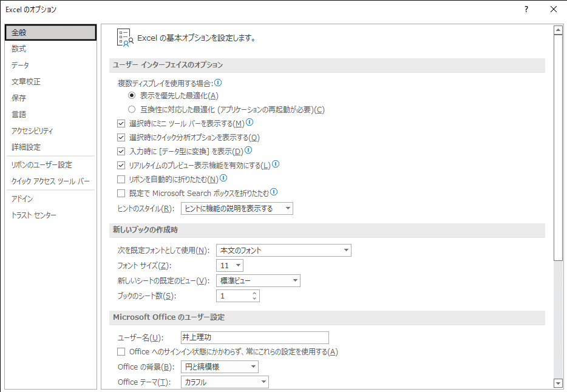
Task: Click info icon beside Microsoft Search ボックス option
Action: (274, 192)
